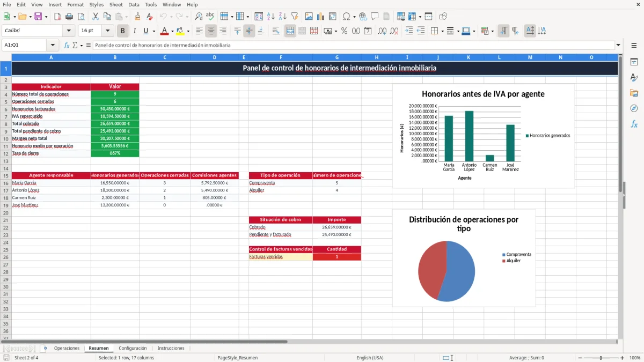Open the Data menu

click(x=134, y=4)
